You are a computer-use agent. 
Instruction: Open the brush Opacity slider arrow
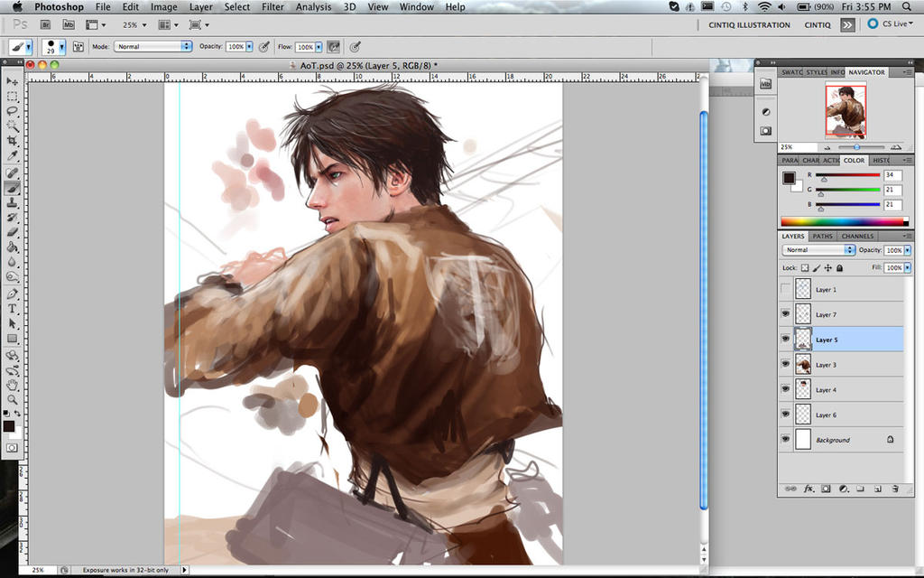tap(249, 47)
